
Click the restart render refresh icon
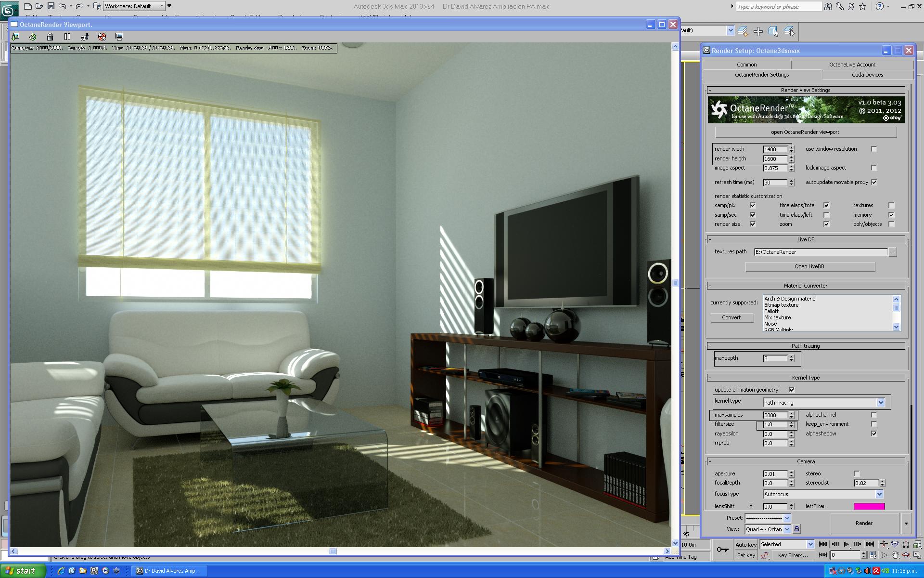[x=33, y=37]
